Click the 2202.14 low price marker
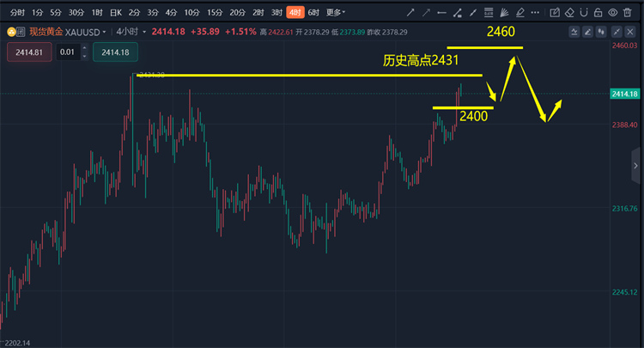This screenshot has height=348, width=644. pos(17,343)
